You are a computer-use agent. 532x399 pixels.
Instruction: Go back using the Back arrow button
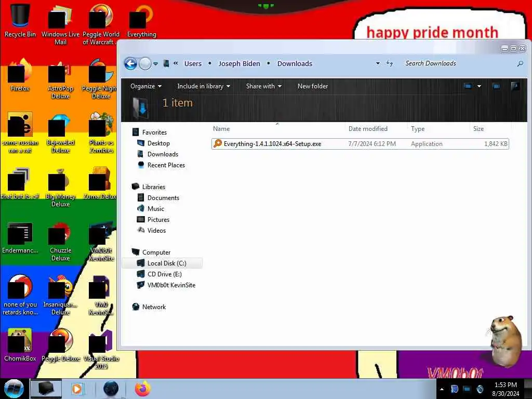pos(130,63)
